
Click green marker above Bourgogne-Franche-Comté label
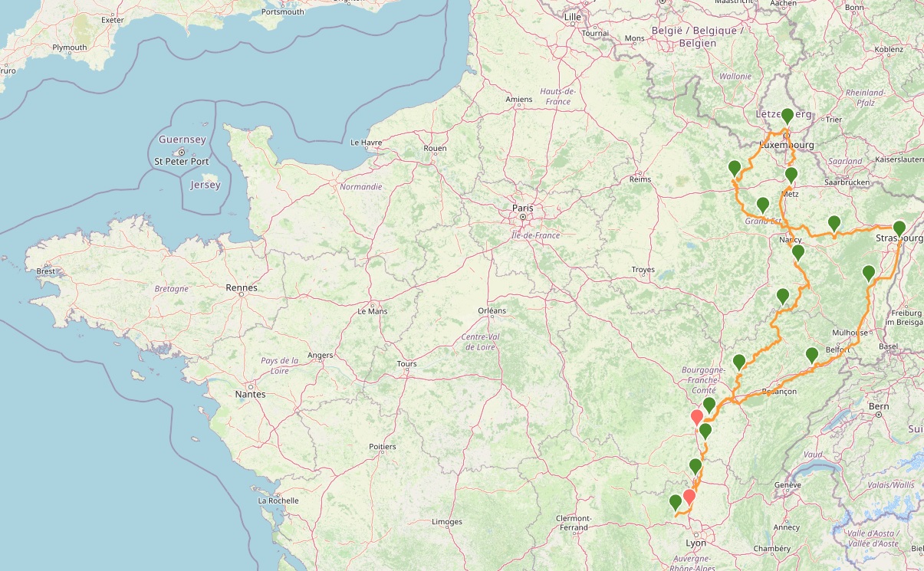tap(739, 362)
